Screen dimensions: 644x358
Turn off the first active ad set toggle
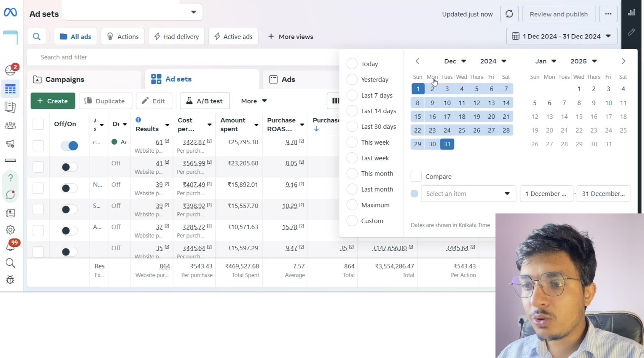(69, 146)
